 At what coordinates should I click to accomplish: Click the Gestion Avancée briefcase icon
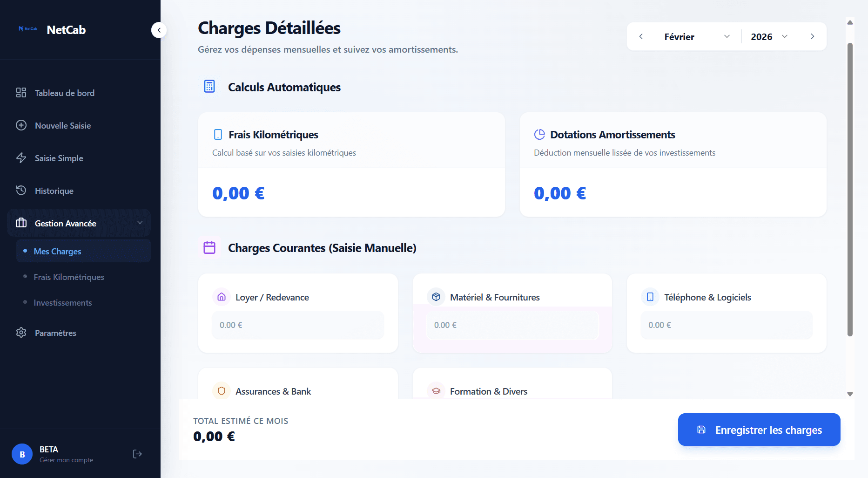point(21,223)
